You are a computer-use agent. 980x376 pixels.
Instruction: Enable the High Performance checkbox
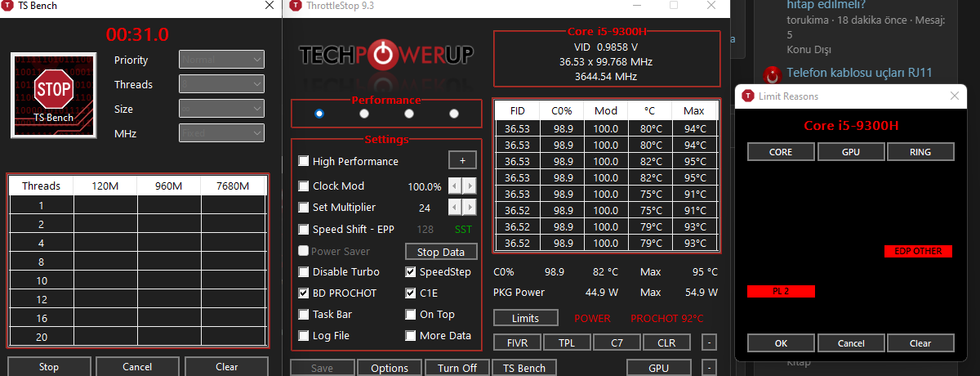pyautogui.click(x=304, y=162)
